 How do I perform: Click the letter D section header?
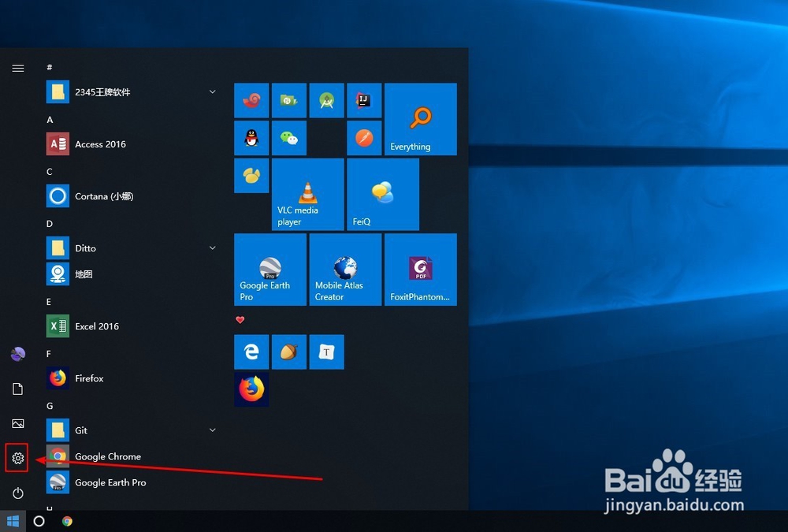[x=49, y=224]
